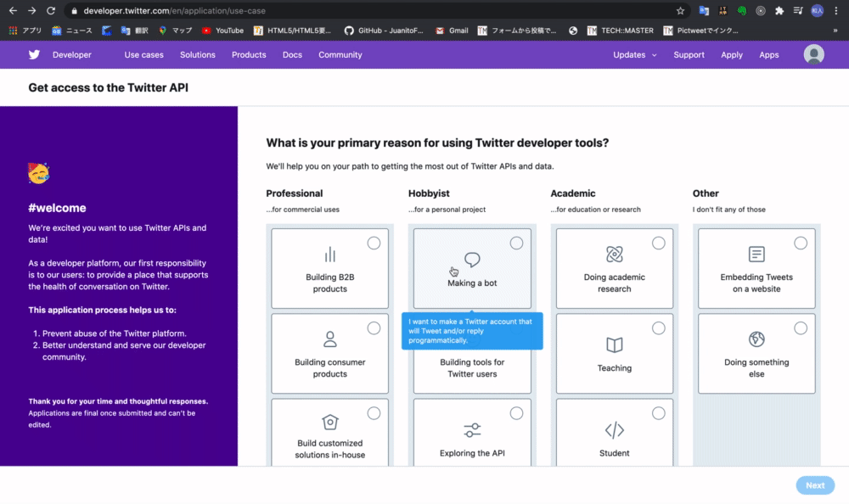Click the 'Making a bot' label
Viewport: 849px width, 504px height.
(472, 283)
